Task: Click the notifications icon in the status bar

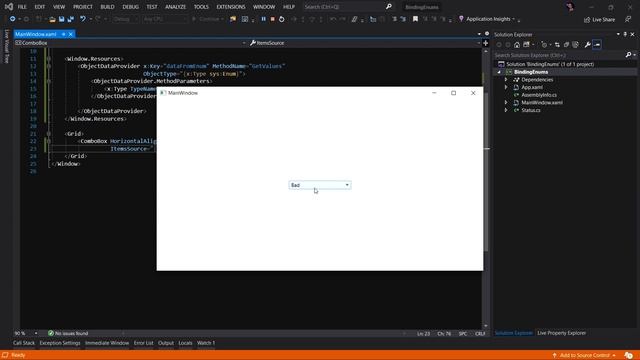Action: tap(629, 356)
